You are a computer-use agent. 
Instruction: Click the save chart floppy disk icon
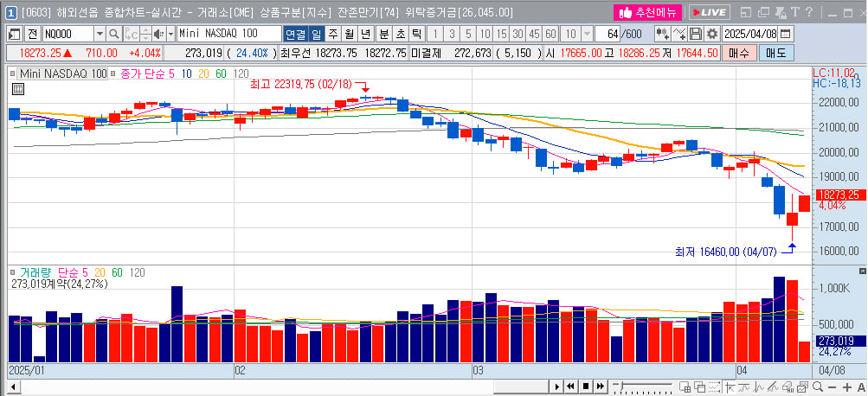[x=696, y=34]
